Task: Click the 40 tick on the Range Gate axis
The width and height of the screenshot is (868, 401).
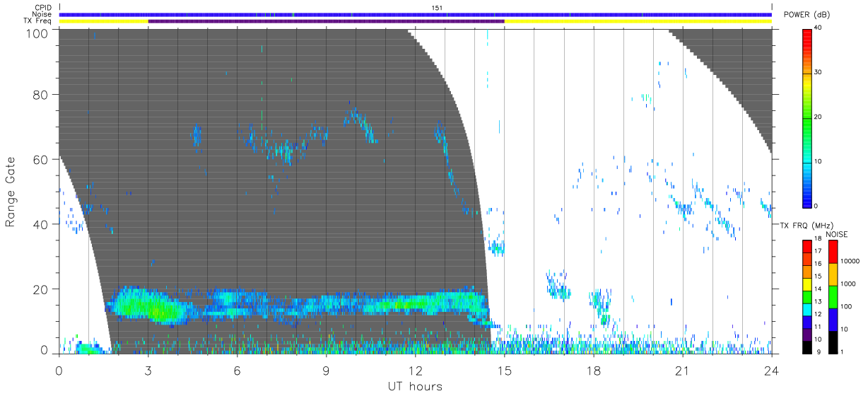Action: [x=42, y=225]
